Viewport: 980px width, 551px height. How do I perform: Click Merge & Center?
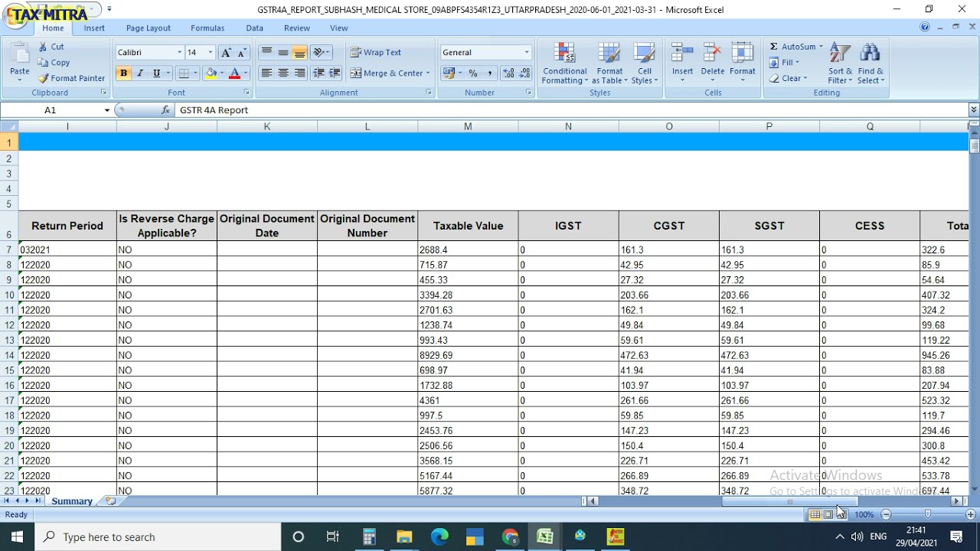tap(387, 73)
